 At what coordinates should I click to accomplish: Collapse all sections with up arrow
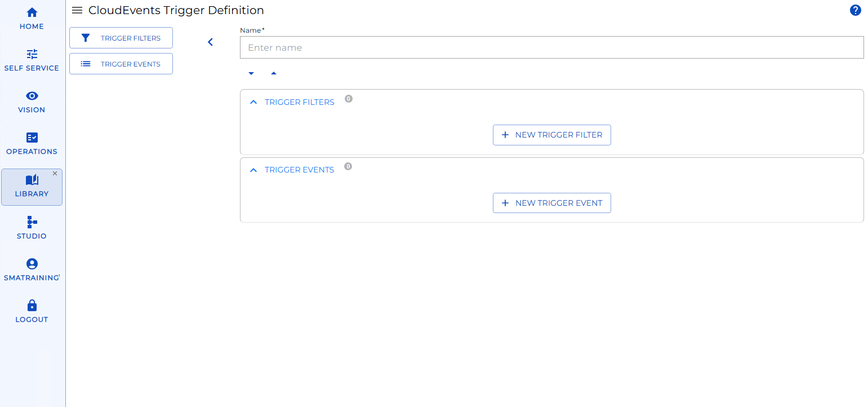tap(274, 73)
